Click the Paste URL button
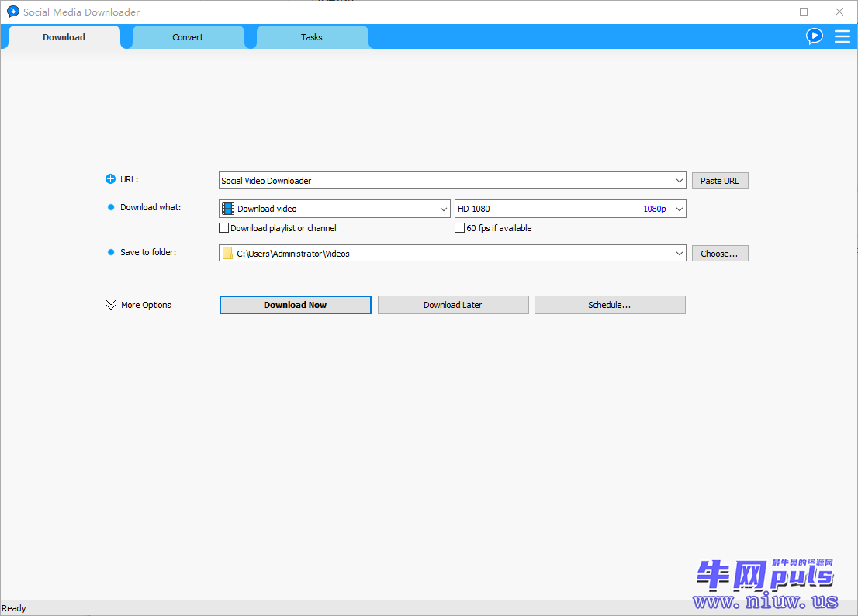The width and height of the screenshot is (858, 616). click(720, 181)
